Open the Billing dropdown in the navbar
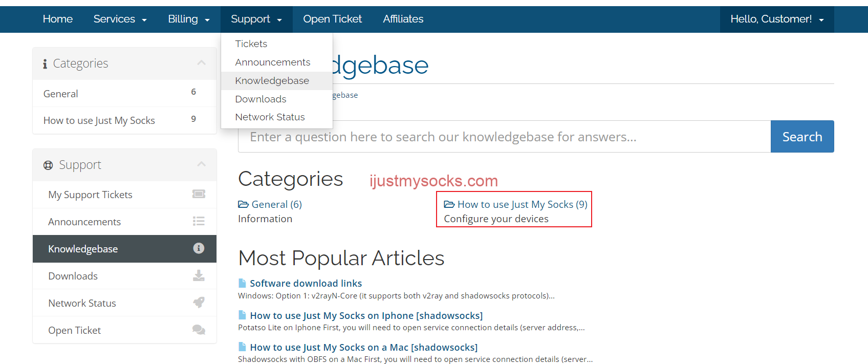The height and width of the screenshot is (364, 868). tap(189, 19)
